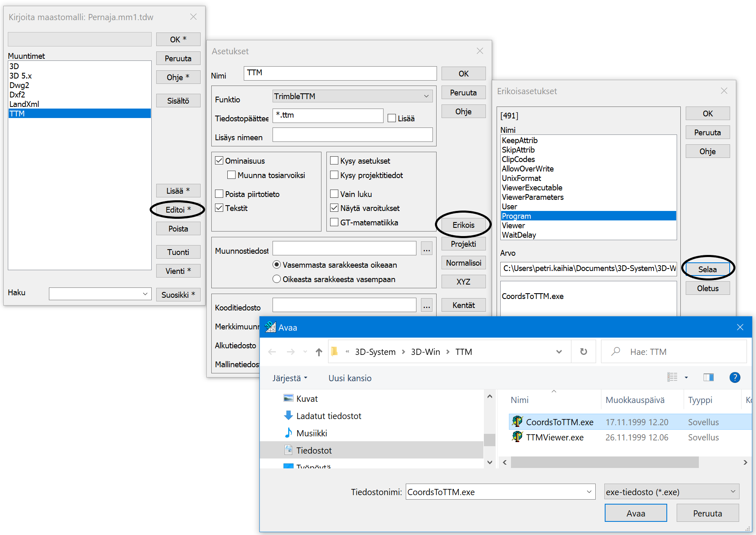
Task: Toggle the preview pane icon
Action: click(708, 378)
